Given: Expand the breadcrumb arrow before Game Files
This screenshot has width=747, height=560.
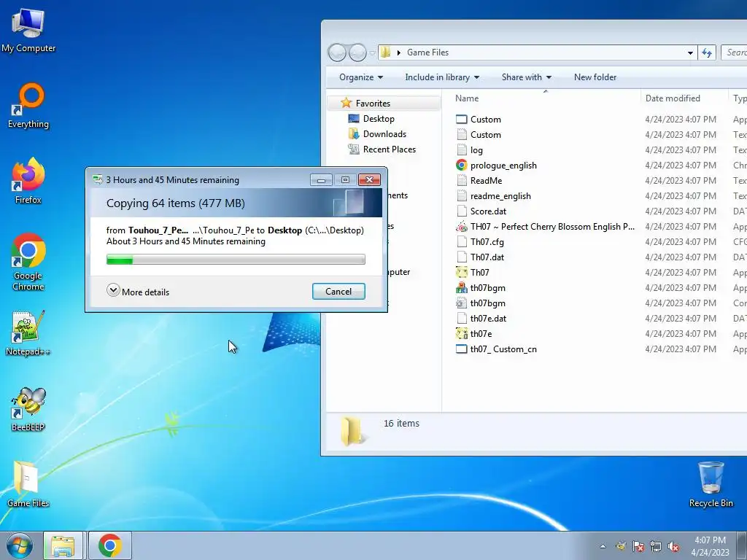Looking at the screenshot, I should pyautogui.click(x=399, y=52).
